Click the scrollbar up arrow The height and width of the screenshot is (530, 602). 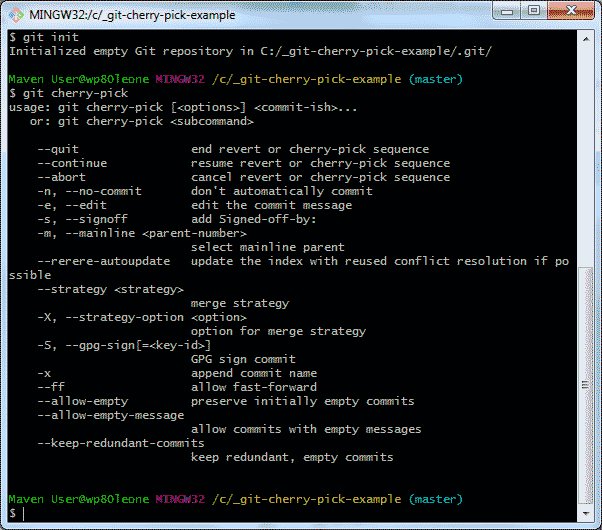pos(586,38)
